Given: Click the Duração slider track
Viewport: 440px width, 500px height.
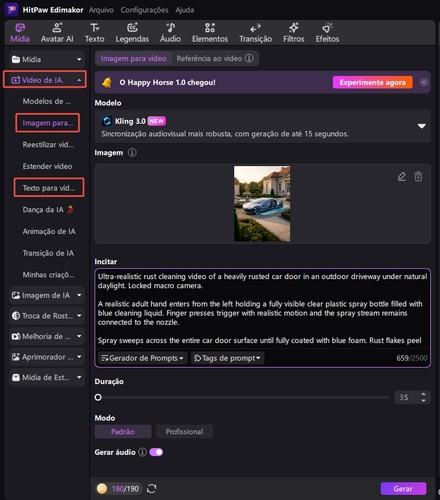Looking at the screenshot, I should click(x=242, y=397).
